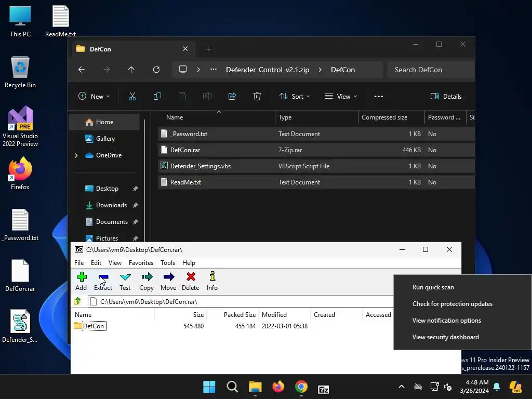Sort by Compressed size column in Explorer
The height and width of the screenshot is (399, 532).
[391, 117]
